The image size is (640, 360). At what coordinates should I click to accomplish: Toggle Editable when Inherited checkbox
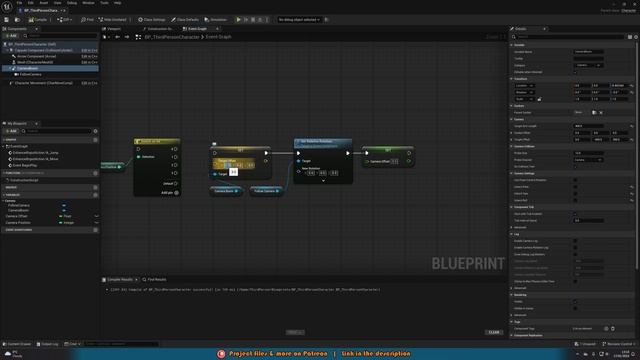point(576,72)
